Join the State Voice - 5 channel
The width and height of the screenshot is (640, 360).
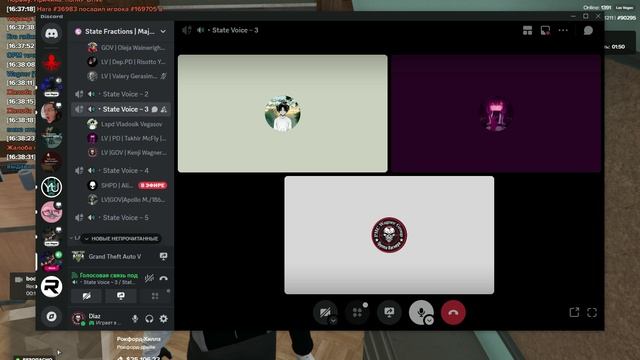pos(120,218)
